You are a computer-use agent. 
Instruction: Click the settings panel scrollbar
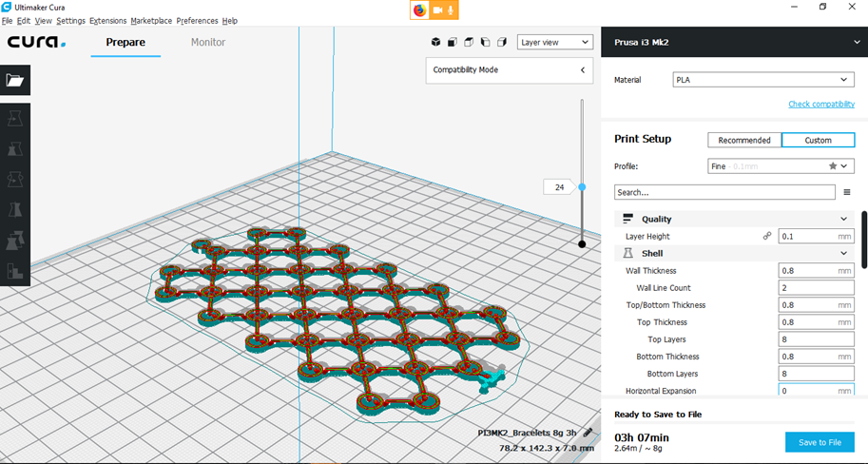click(864, 240)
